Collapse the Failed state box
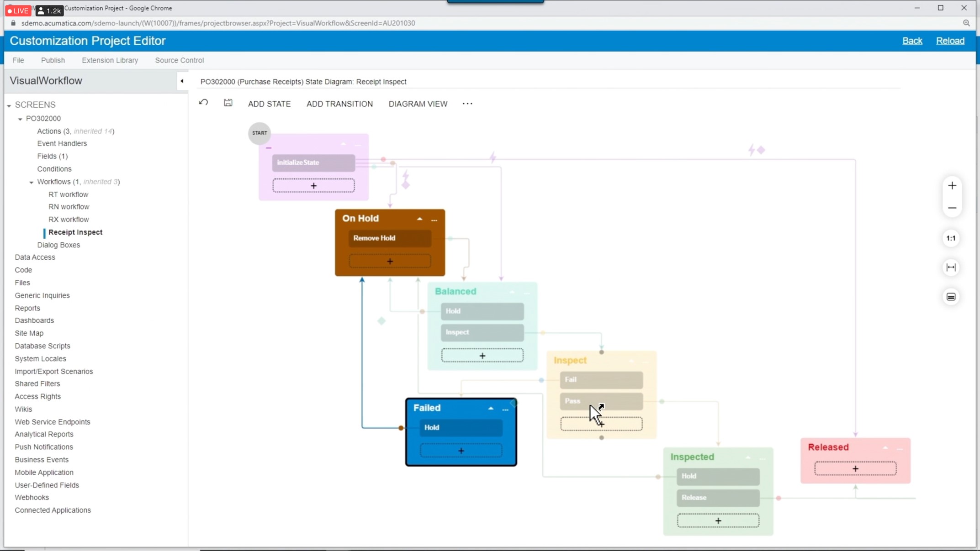The image size is (980, 551). (x=491, y=408)
